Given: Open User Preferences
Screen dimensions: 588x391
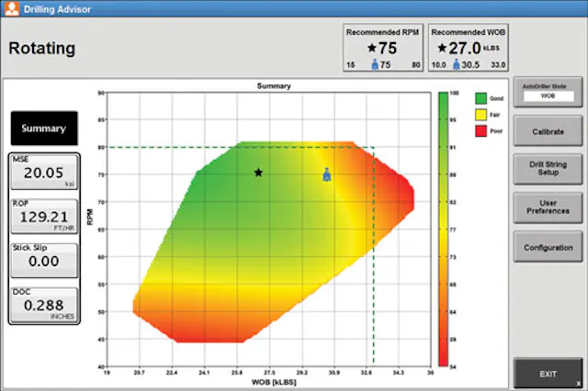Looking at the screenshot, I should click(548, 207).
